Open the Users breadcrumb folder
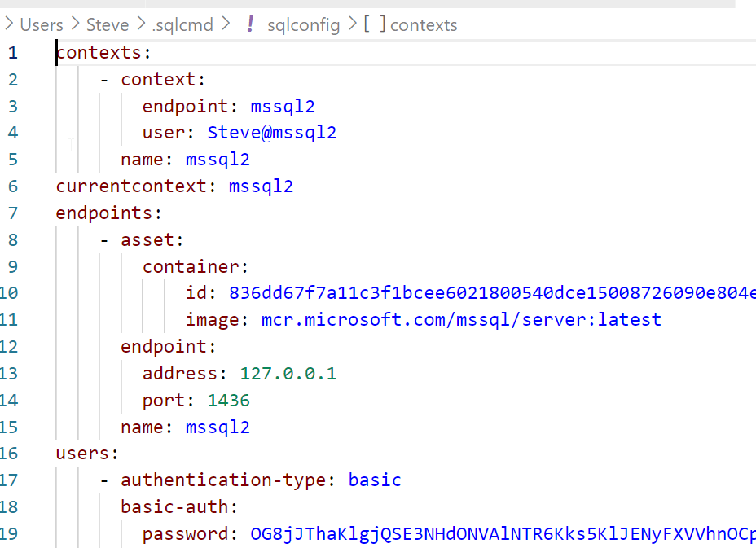Viewport: 756px width, 548px height. click(x=42, y=24)
